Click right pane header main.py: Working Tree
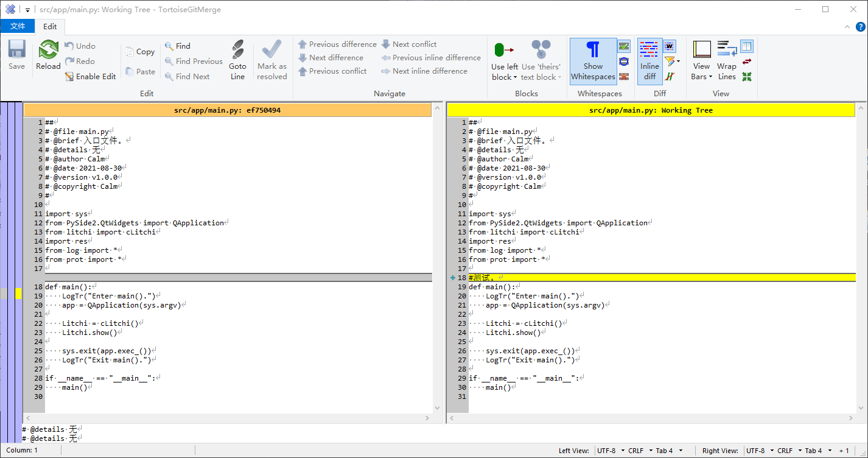 pos(651,110)
